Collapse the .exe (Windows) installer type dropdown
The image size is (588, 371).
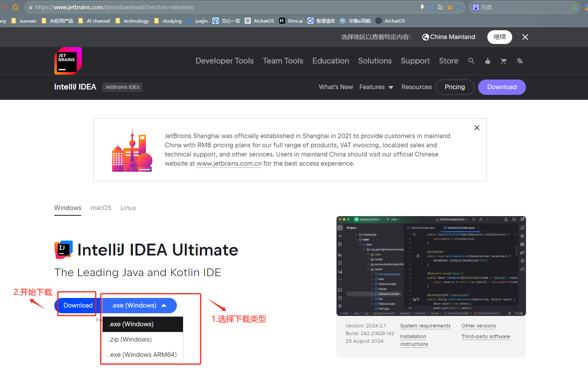tap(139, 305)
